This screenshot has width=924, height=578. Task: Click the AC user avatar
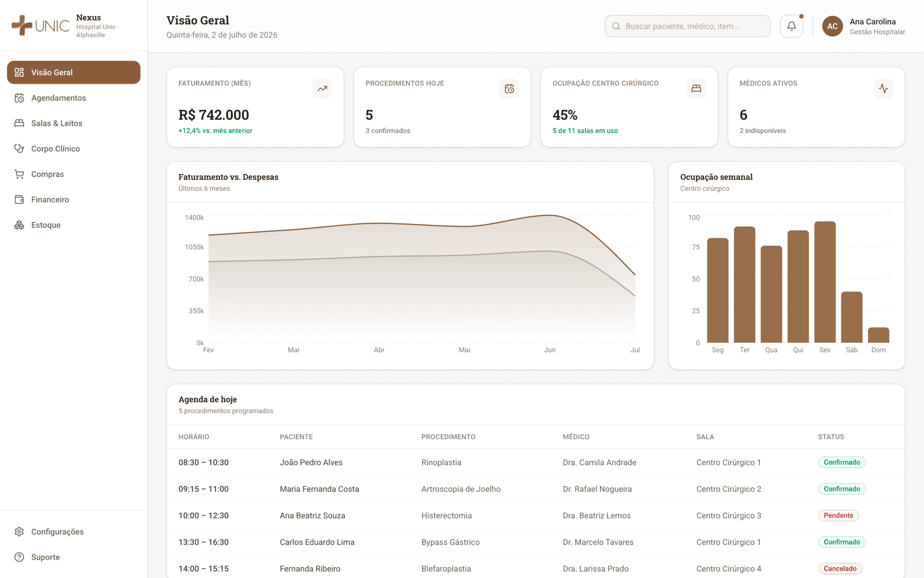(x=832, y=26)
